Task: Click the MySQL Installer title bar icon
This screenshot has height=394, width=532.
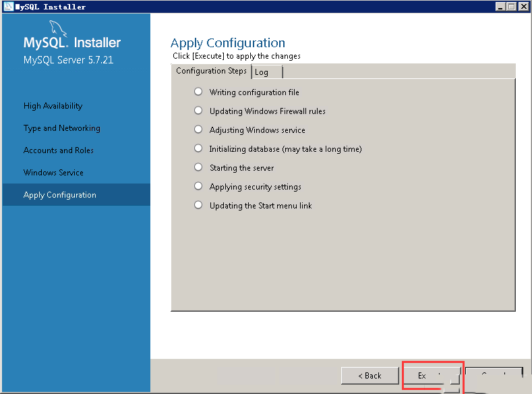Action: click(x=8, y=7)
